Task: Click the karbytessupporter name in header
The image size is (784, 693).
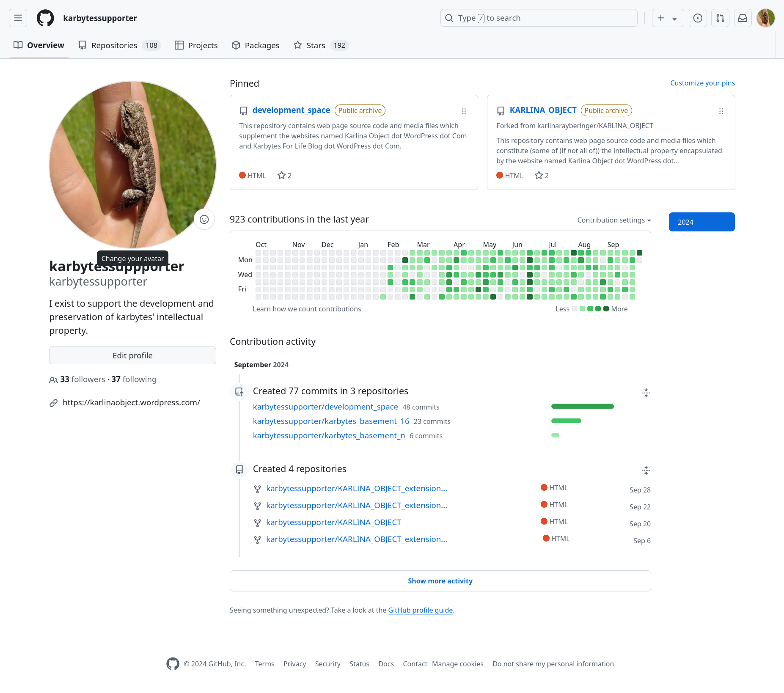Action: coord(100,18)
